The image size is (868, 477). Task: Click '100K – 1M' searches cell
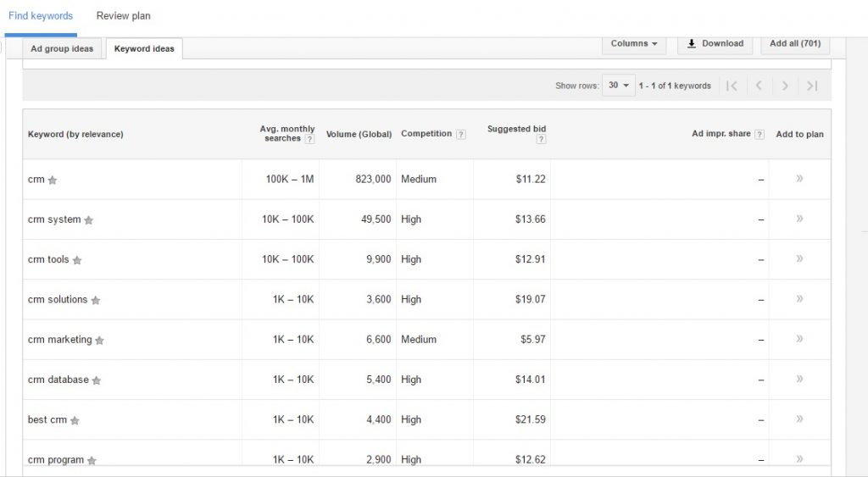pos(290,180)
